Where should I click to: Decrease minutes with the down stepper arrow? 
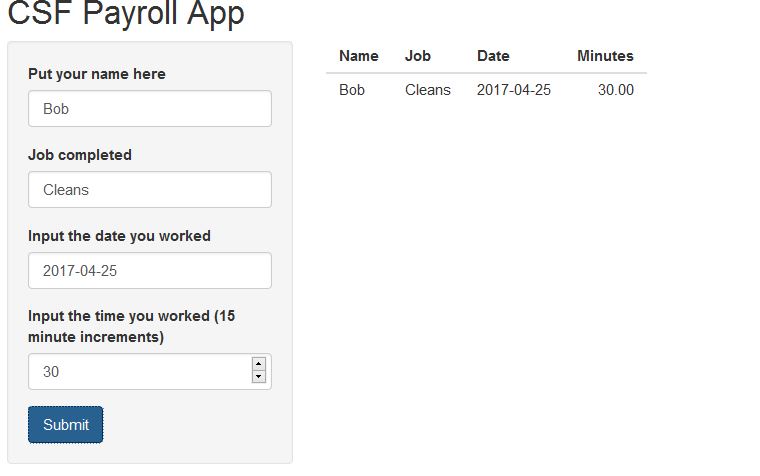[x=259, y=377]
